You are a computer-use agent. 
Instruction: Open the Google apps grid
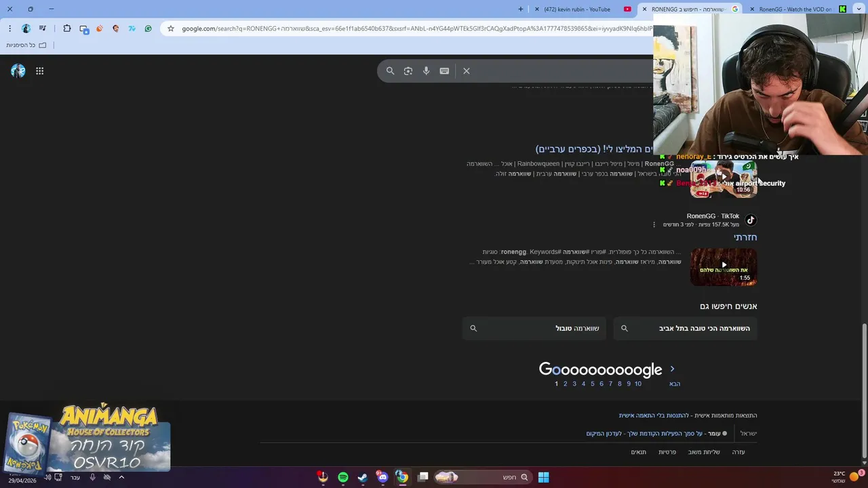(x=39, y=70)
